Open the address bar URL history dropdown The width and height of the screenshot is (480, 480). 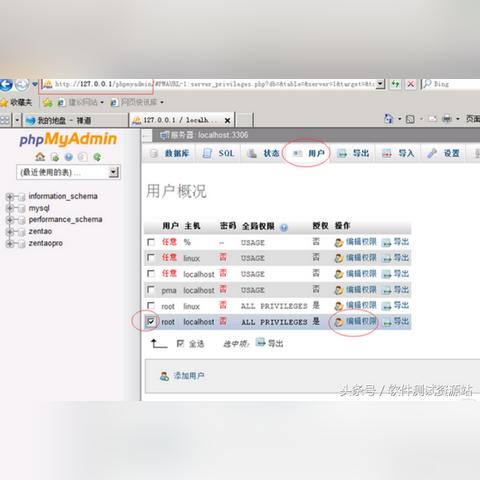coord(380,84)
